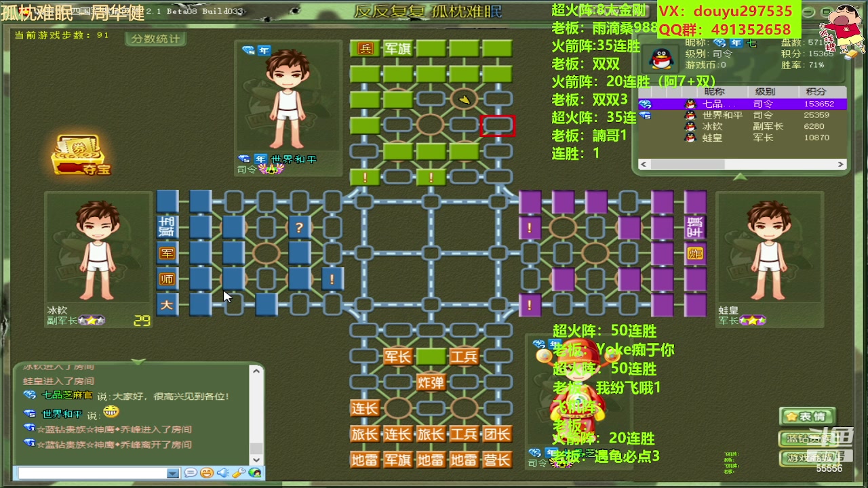Select the green 兵 piece
Screen dimensions: 868x488
tap(365, 48)
